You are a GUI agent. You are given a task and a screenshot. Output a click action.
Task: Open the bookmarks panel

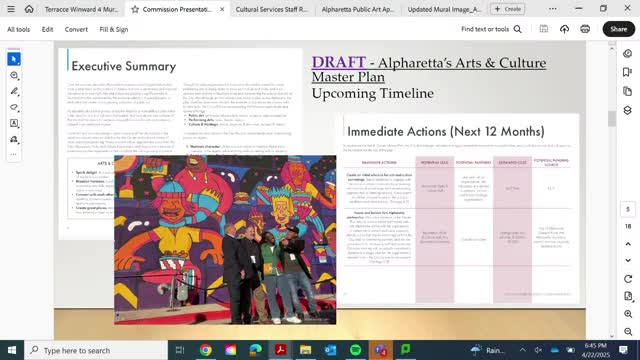(628, 72)
